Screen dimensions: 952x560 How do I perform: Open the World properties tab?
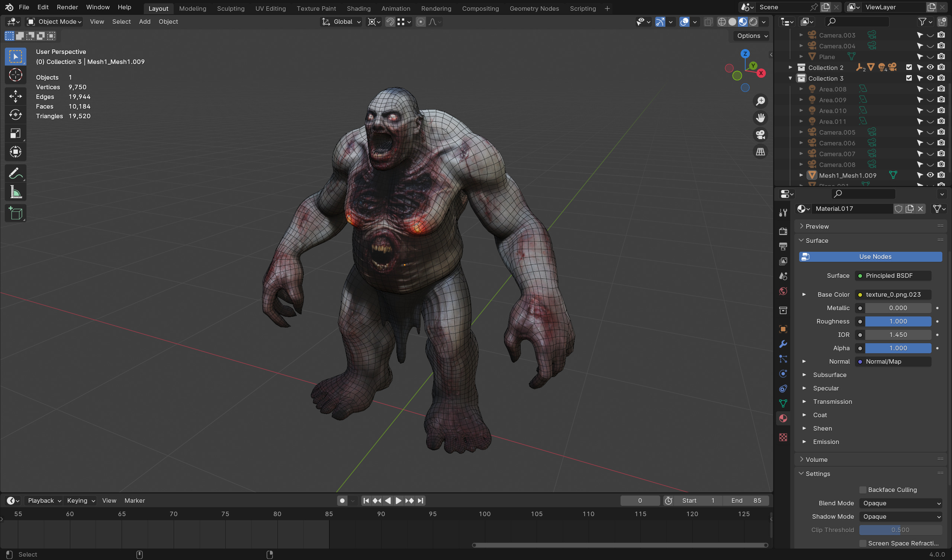783,291
